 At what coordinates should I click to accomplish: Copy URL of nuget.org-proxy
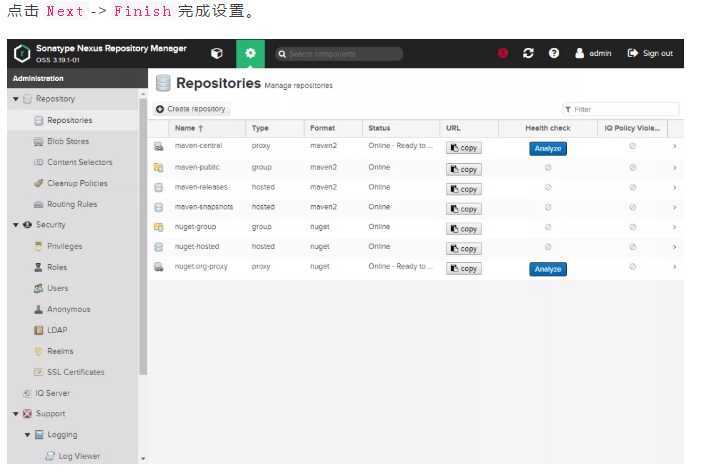coord(464,268)
